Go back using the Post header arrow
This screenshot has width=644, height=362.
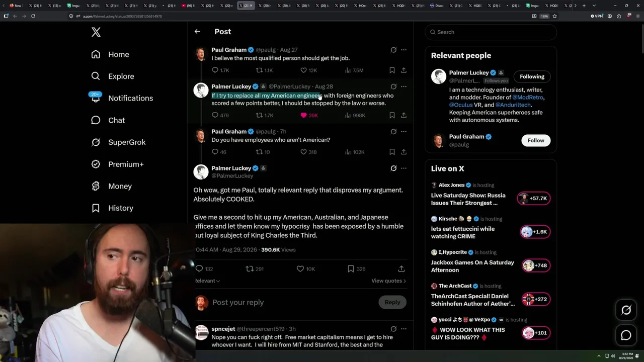[x=197, y=32]
